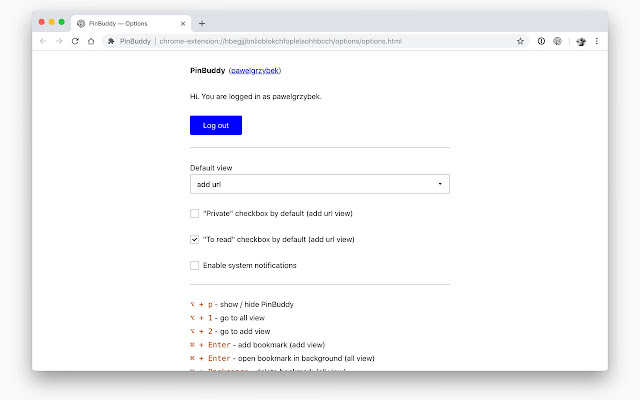This screenshot has width=640, height=400.
Task: Uncheck "To read" checkbox by default
Action: tap(195, 239)
